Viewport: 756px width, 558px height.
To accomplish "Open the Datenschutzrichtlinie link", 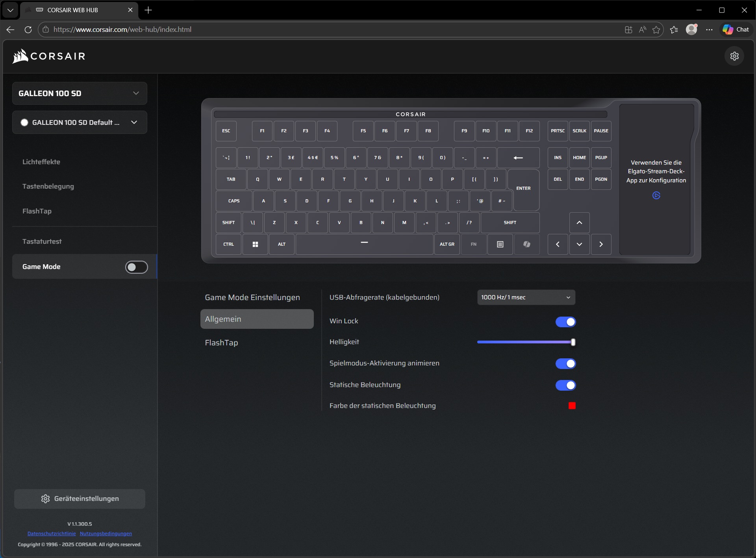I will [x=52, y=534].
